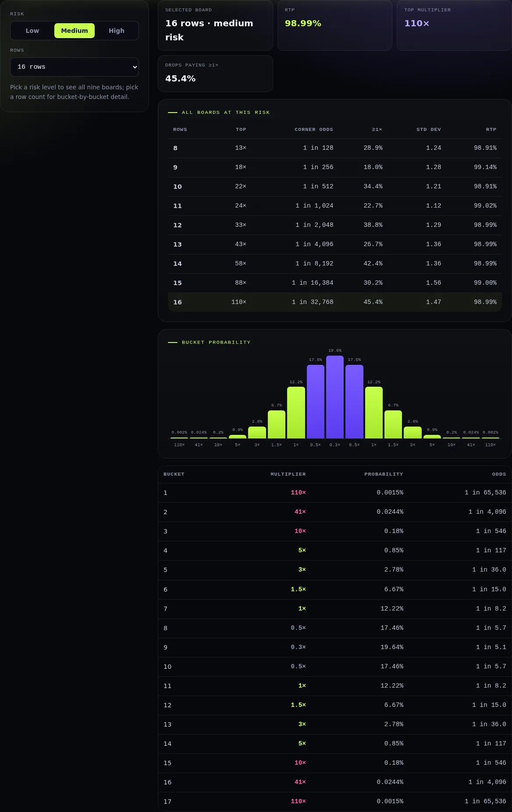Click the 110× top multiplier card
Image resolution: width=512 pixels, height=812 pixels.
point(454,25)
